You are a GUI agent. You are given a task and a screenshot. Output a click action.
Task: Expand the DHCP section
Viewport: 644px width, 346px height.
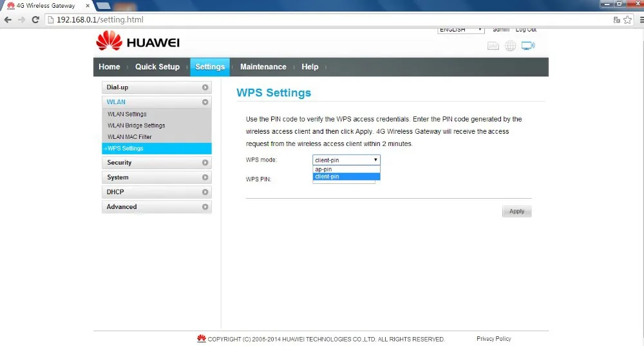tap(156, 192)
